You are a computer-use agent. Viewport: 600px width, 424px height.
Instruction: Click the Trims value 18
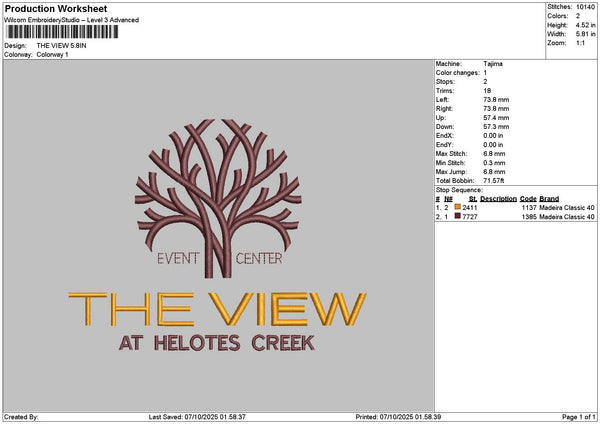[487, 91]
